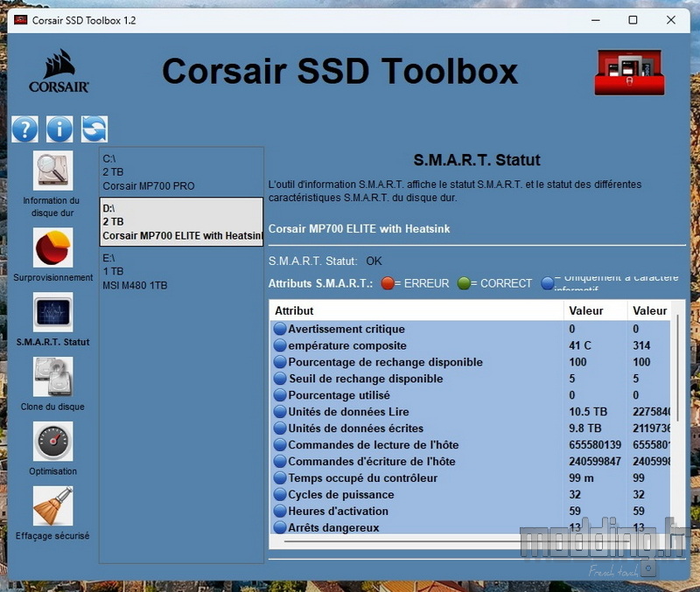Click the 41 C temperature value
This screenshot has height=592, width=700.
(580, 345)
